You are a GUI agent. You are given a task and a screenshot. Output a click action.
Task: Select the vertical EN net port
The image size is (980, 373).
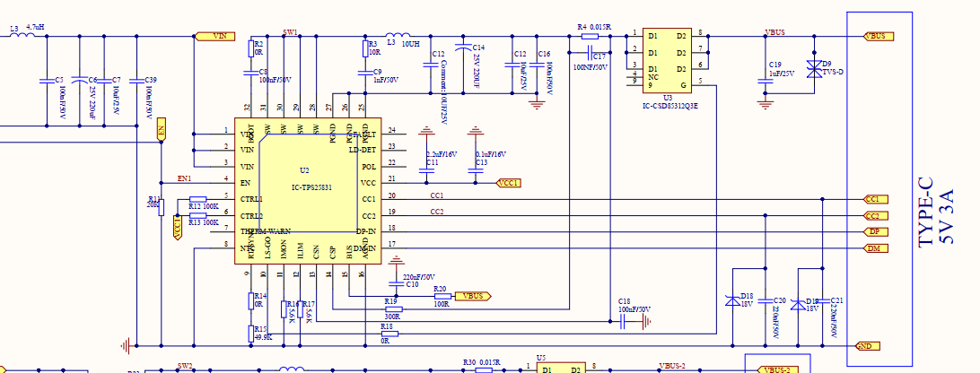coord(162,128)
